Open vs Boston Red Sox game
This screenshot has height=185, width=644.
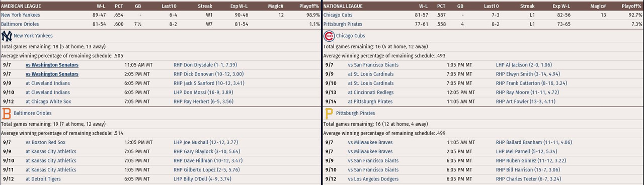[x=45, y=142]
